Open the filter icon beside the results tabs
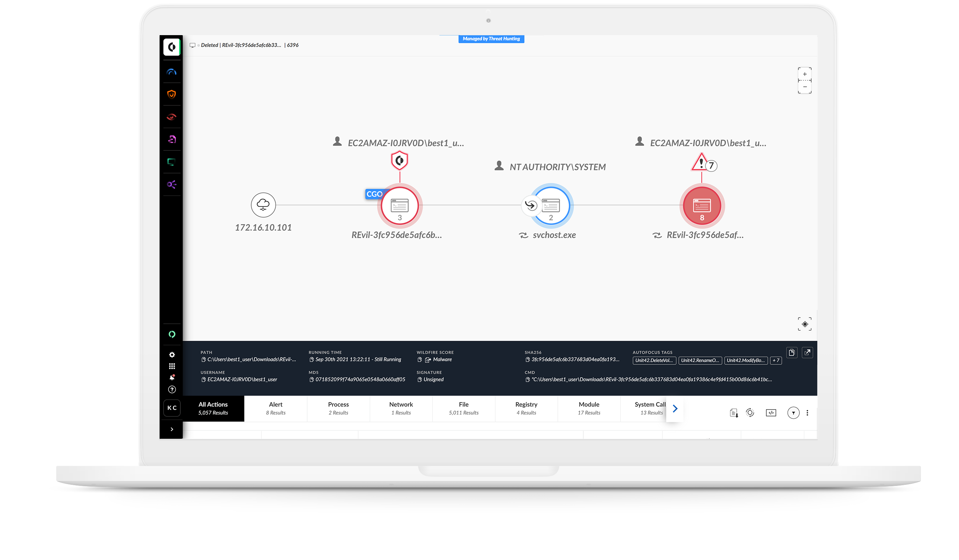 point(793,412)
